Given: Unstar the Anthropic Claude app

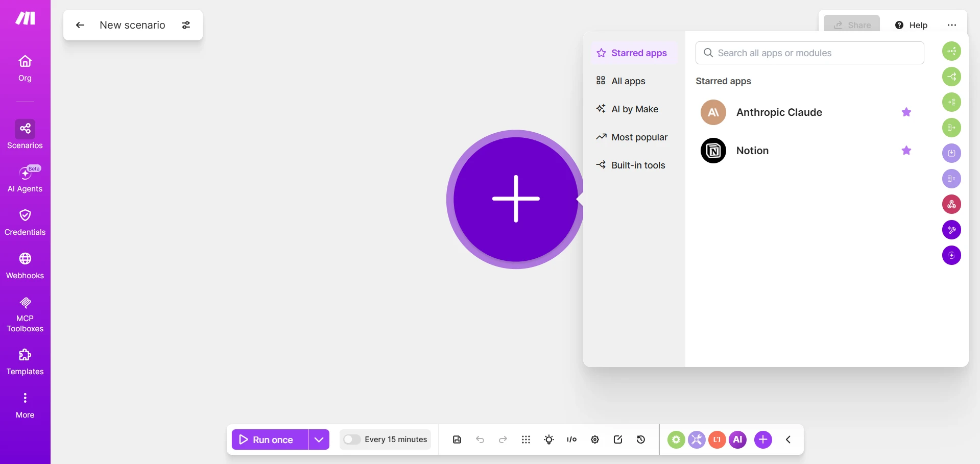Looking at the screenshot, I should tap(906, 112).
